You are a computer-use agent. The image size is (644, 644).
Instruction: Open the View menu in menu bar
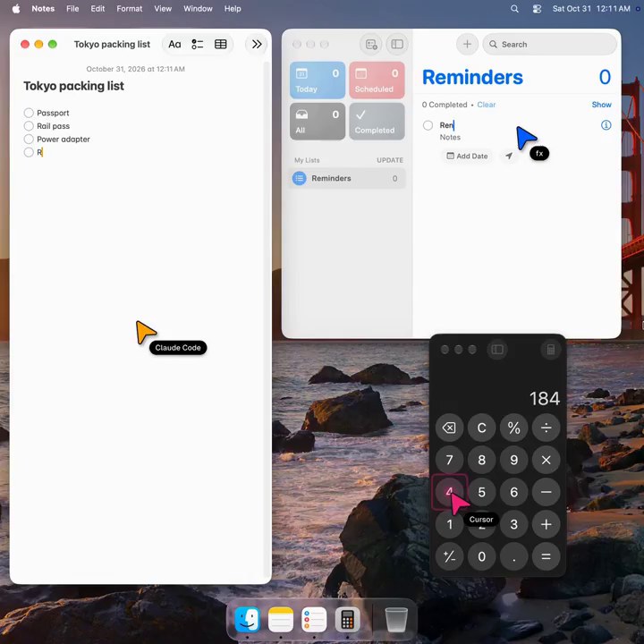coord(163,9)
